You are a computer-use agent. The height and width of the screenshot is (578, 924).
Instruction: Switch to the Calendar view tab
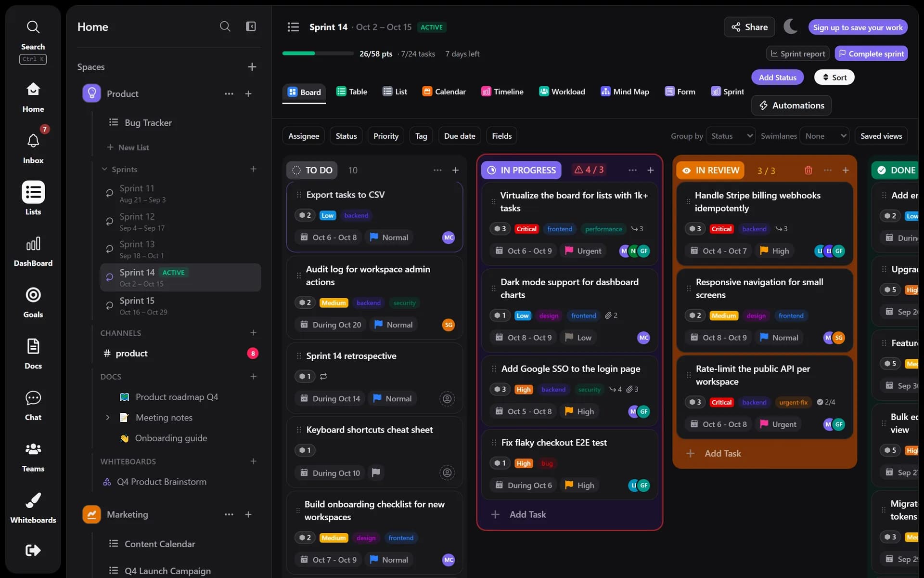click(x=444, y=92)
